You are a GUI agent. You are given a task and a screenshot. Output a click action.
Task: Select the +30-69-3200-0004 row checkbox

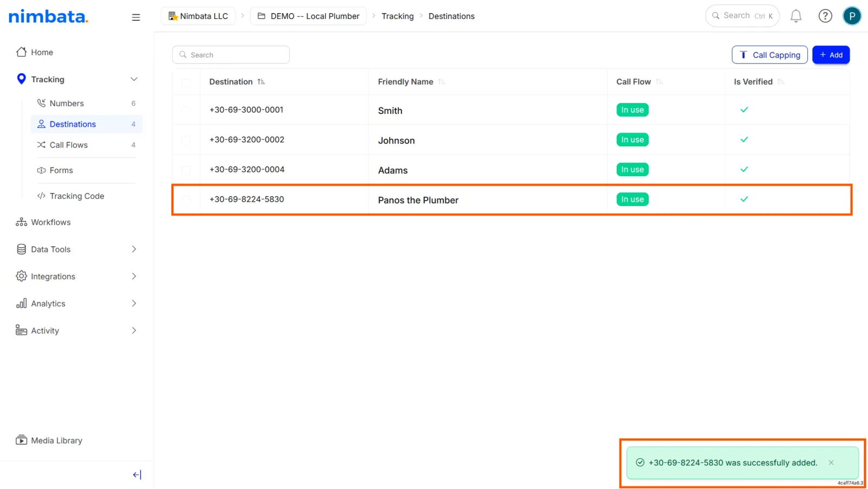[186, 170]
